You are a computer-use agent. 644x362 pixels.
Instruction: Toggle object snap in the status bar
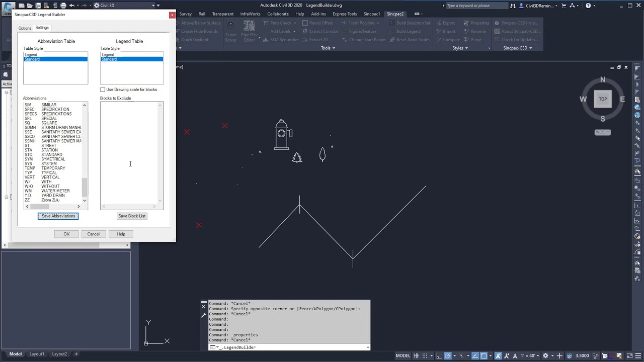click(484, 355)
